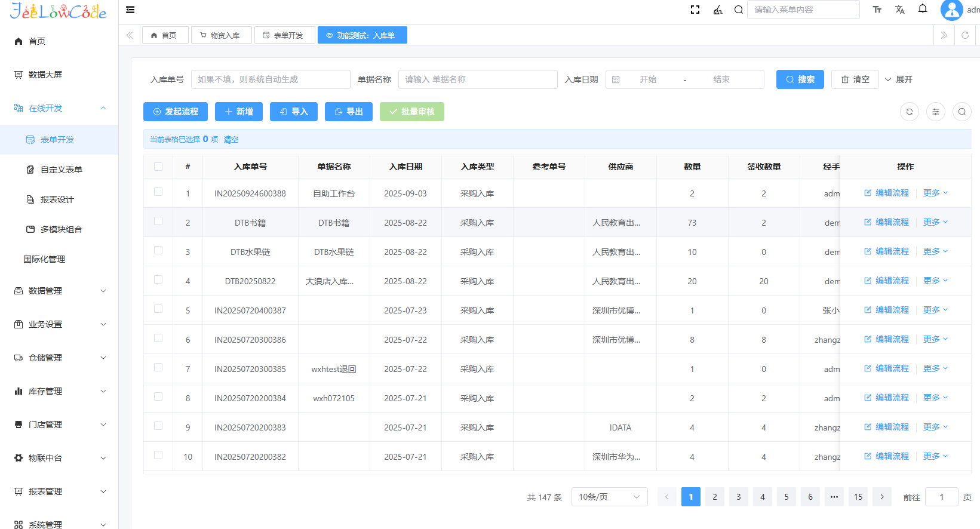Switch to the 物资入库 tab
The width and height of the screenshot is (980, 529).
pos(221,35)
